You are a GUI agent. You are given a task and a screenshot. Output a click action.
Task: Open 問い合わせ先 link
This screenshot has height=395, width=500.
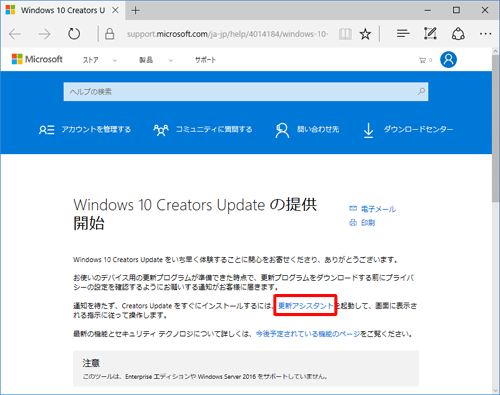[318, 129]
